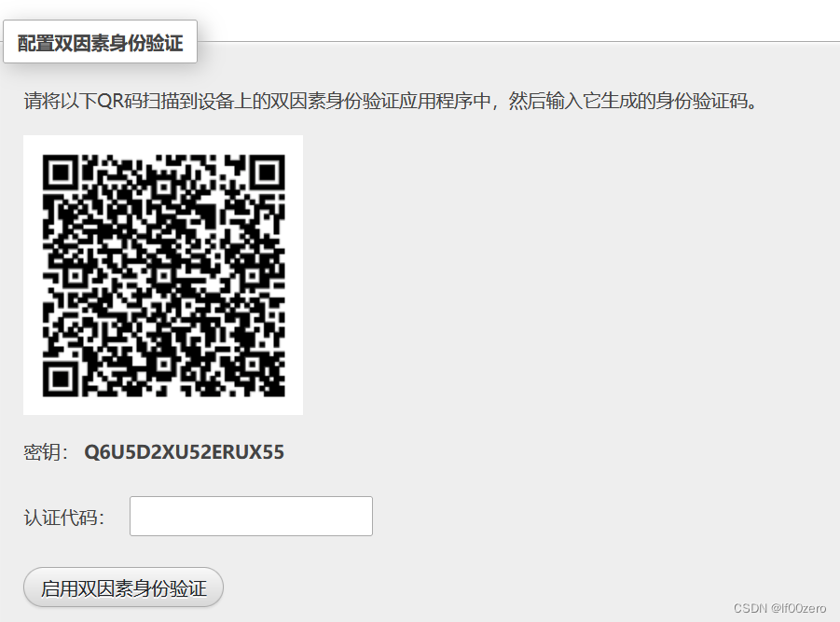Select the secret key Q6U5D2XU52ERUX55 text
This screenshot has height=622, width=840.
pyautogui.click(x=185, y=452)
